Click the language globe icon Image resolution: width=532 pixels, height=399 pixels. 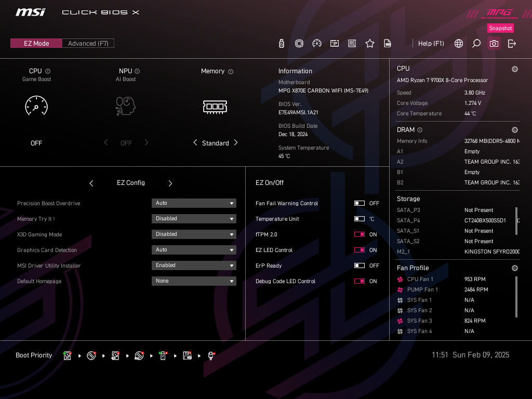point(458,44)
